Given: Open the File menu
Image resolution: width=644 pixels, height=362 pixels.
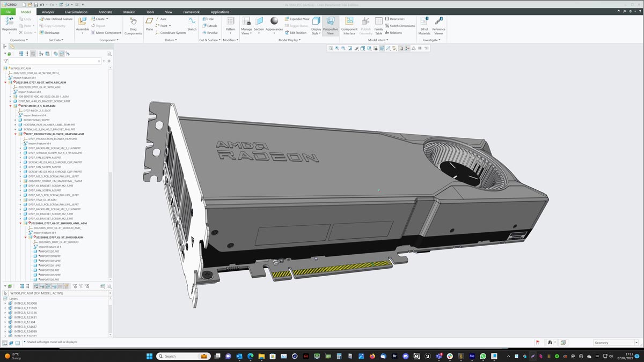Looking at the screenshot, I should [x=9, y=12].
